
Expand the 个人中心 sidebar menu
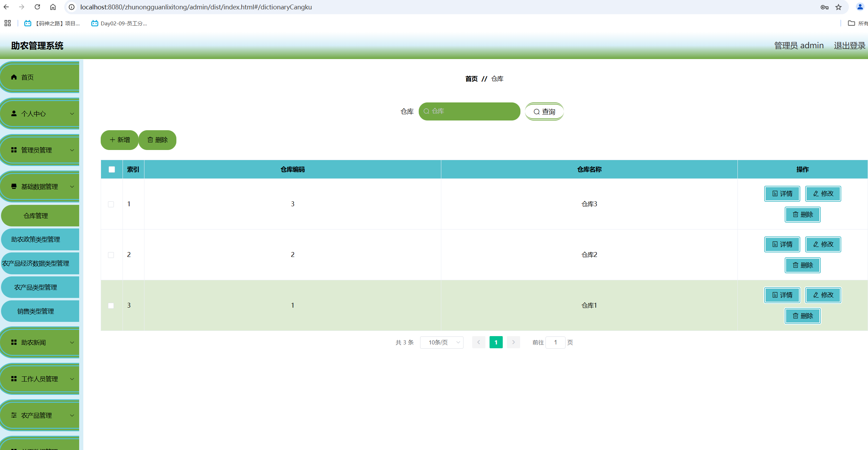pyautogui.click(x=40, y=114)
